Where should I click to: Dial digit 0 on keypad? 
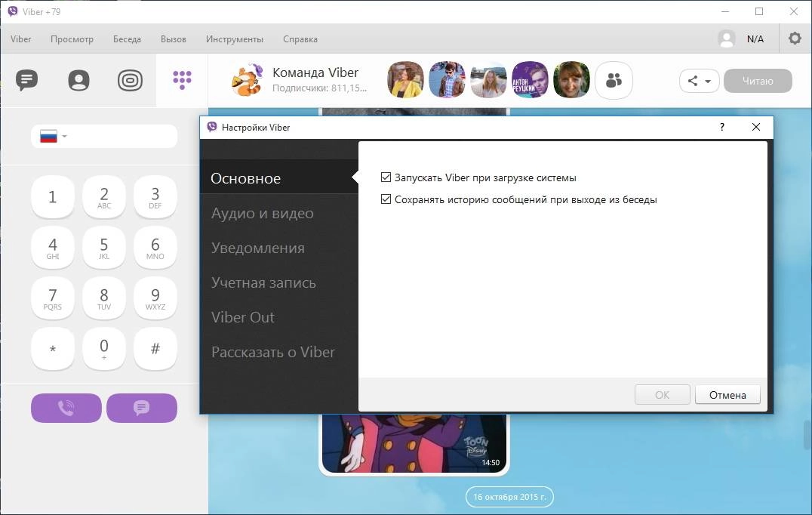tap(104, 349)
